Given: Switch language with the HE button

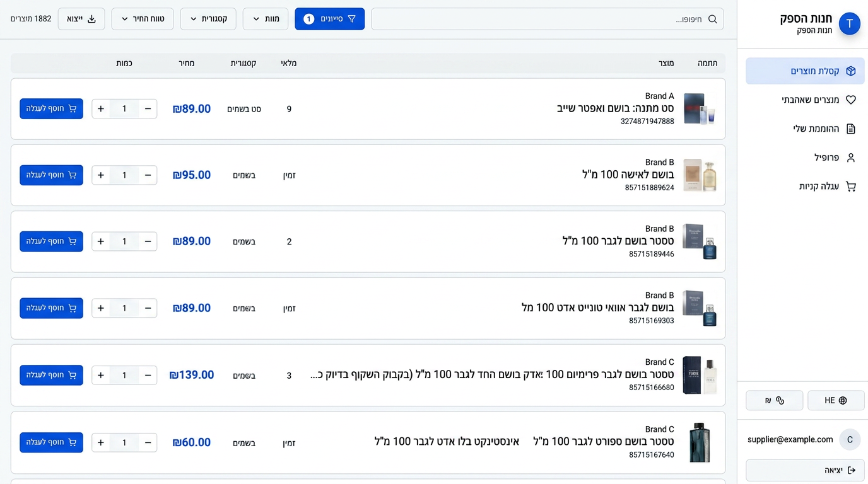Looking at the screenshot, I should (x=836, y=400).
